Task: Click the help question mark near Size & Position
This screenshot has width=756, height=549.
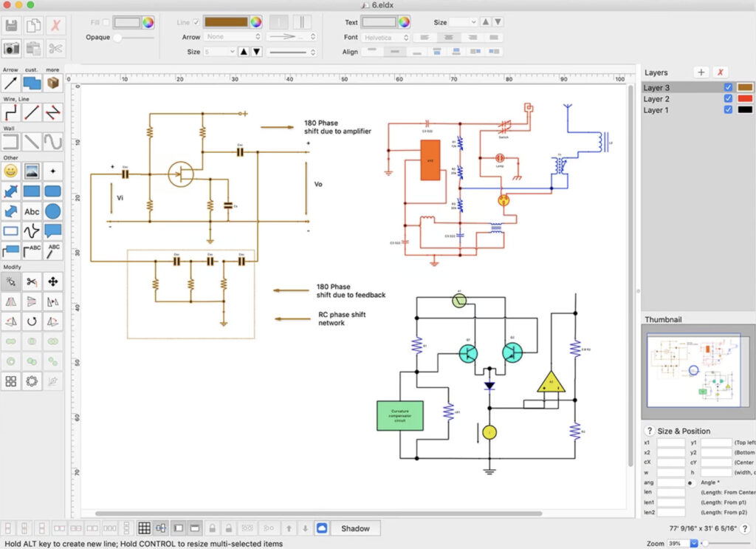Action: click(650, 430)
